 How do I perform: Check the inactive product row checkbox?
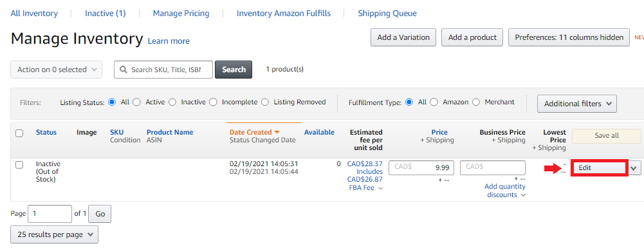coord(19,165)
